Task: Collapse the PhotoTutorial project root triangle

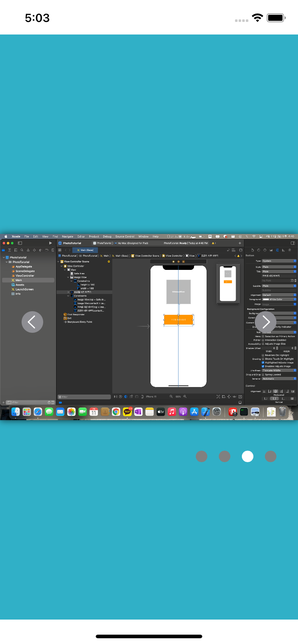Action: tap(4, 258)
